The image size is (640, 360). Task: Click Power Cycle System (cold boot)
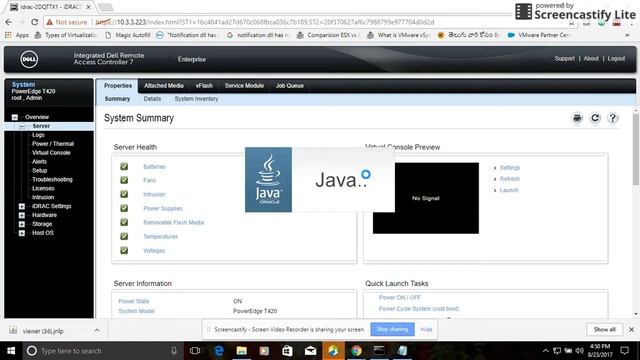pyautogui.click(x=419, y=309)
